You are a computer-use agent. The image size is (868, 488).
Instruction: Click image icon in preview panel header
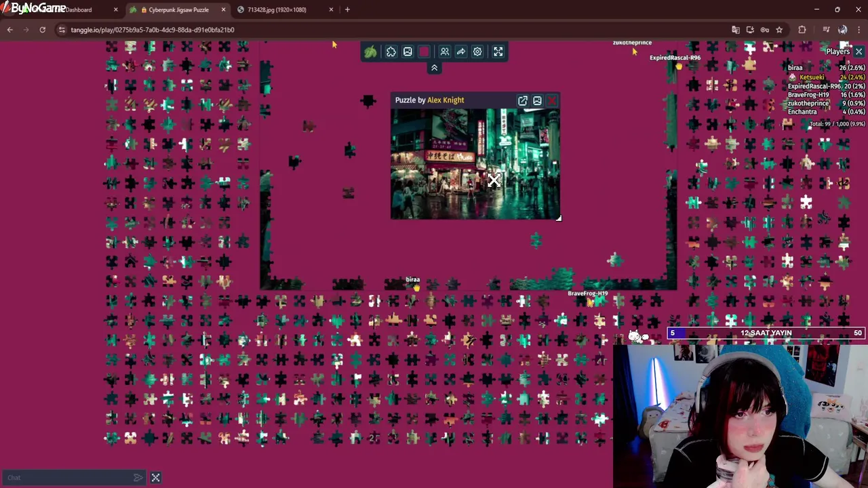point(537,100)
